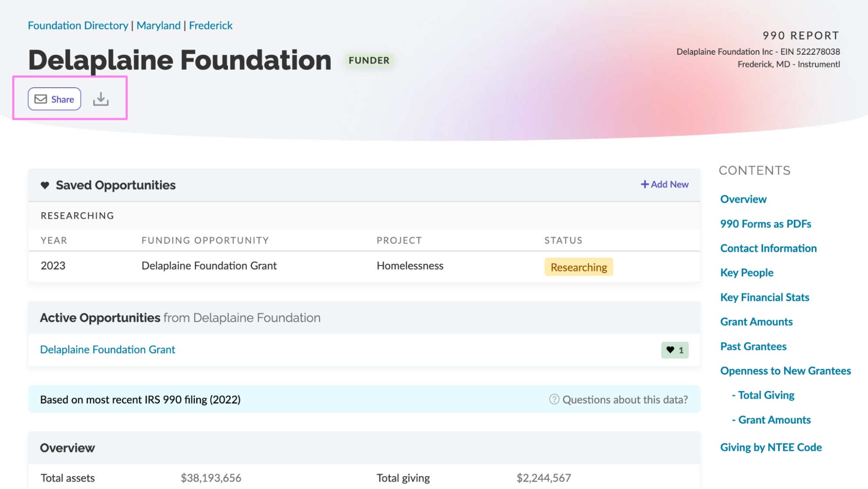The height and width of the screenshot is (489, 868).
Task: Open Giving by NTEE Code section
Action: click(771, 447)
